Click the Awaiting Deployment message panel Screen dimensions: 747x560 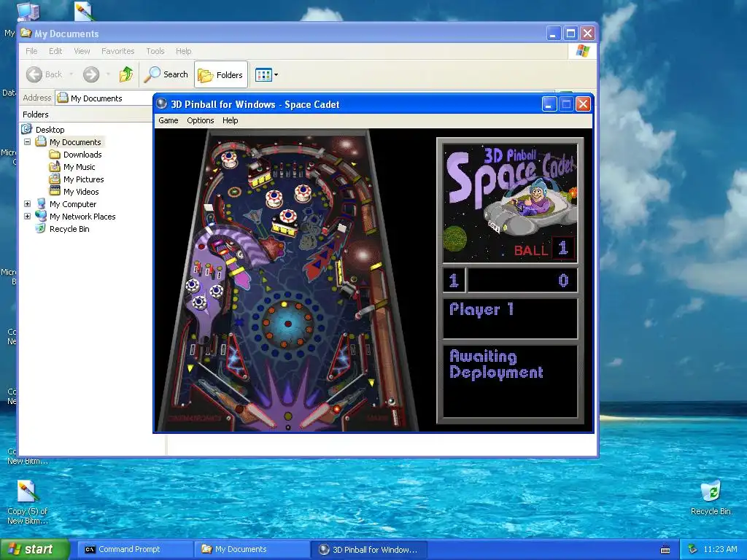[x=510, y=381]
